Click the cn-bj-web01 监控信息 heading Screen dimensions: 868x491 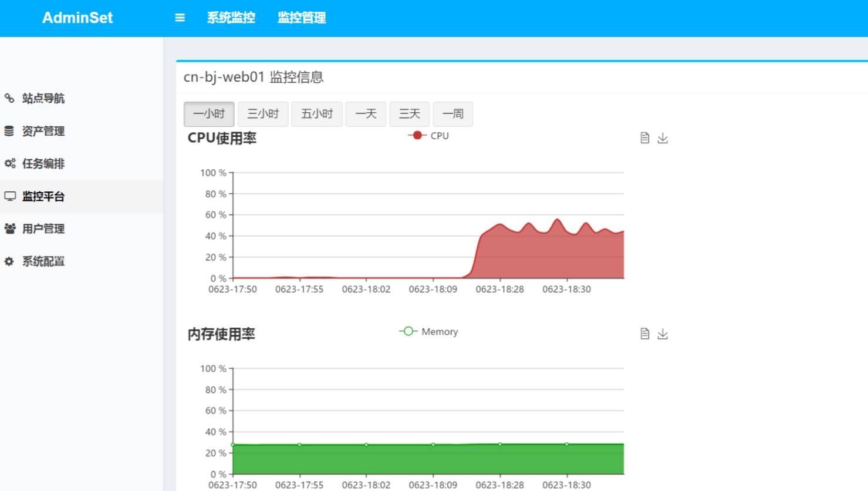coord(254,77)
